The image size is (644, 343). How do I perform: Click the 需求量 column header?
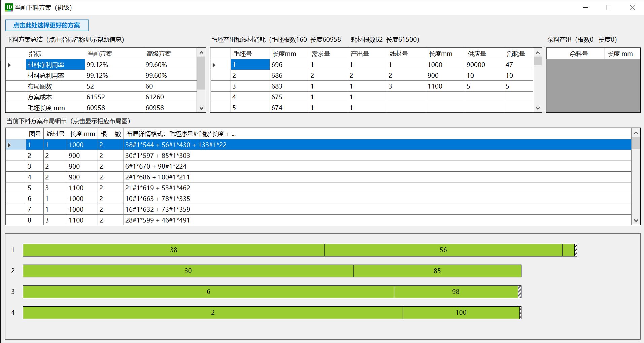[x=328, y=54]
